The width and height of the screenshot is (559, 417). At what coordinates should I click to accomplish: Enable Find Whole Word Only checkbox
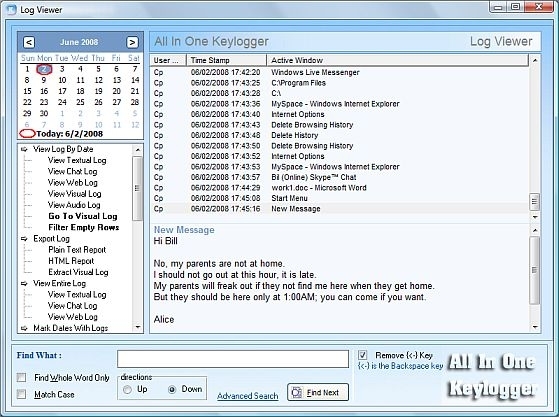click(21, 377)
